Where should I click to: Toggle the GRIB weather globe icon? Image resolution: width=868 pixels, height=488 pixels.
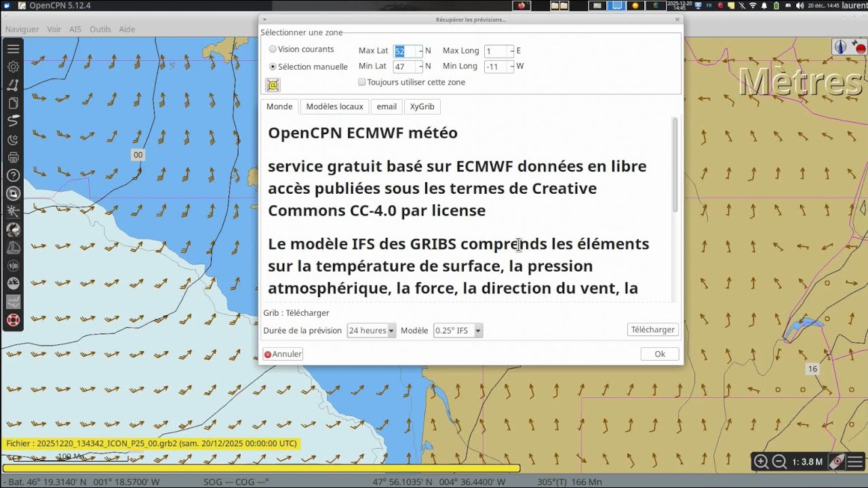pos(13,230)
